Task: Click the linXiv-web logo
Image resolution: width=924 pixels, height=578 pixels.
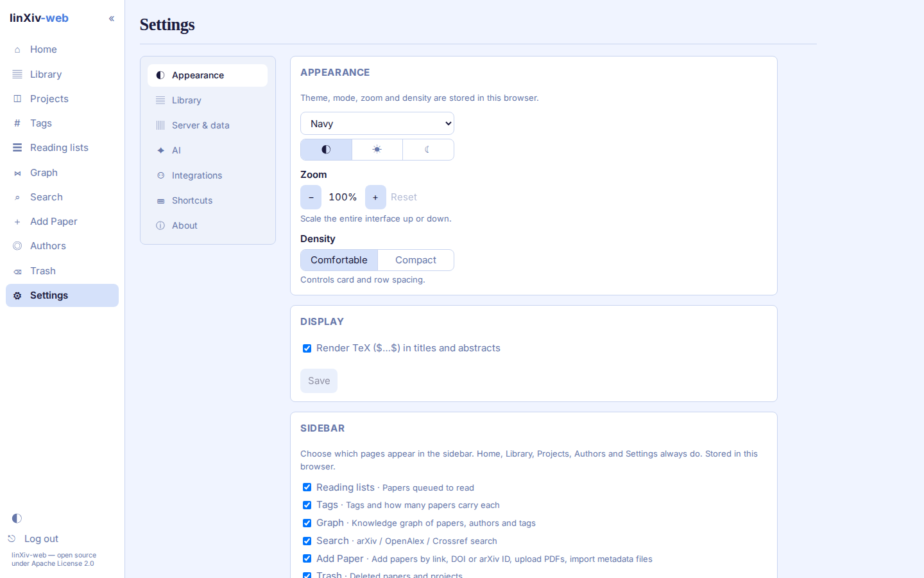Action: coord(39,18)
